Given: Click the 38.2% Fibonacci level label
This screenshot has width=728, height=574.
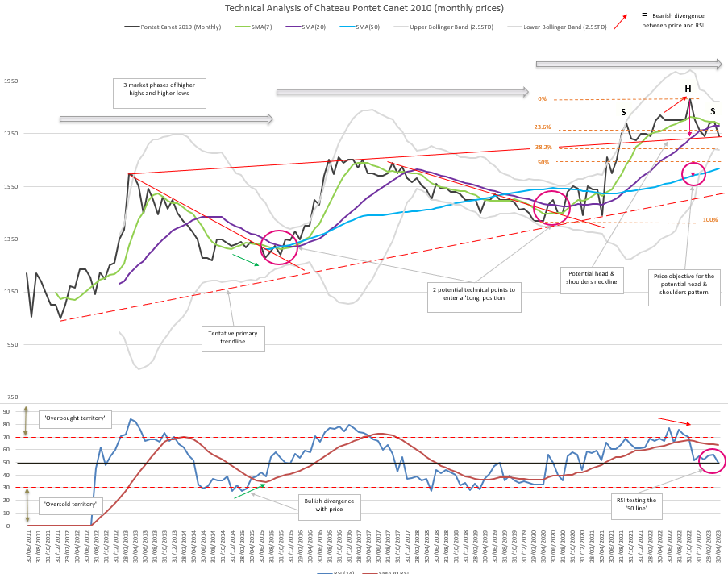Looking at the screenshot, I should (543, 148).
